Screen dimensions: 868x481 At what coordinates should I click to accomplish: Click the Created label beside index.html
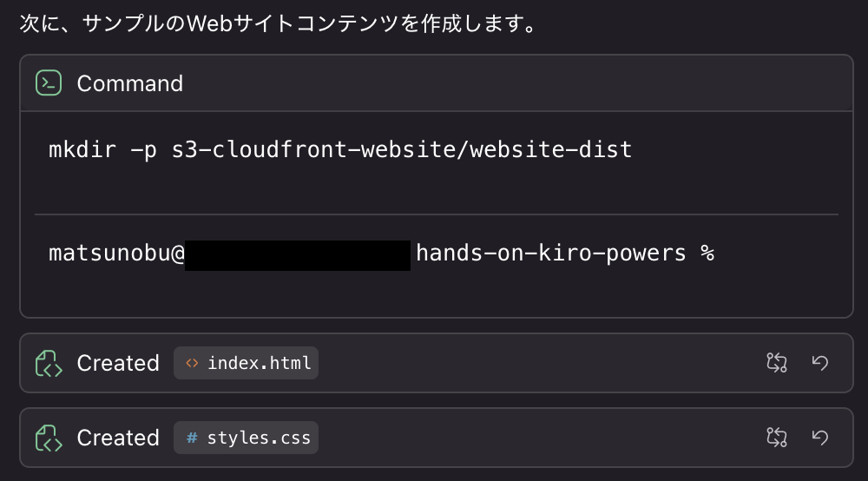pos(118,363)
